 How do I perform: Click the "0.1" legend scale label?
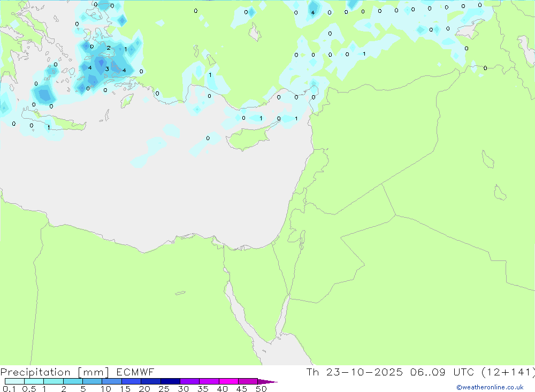(x=9, y=389)
